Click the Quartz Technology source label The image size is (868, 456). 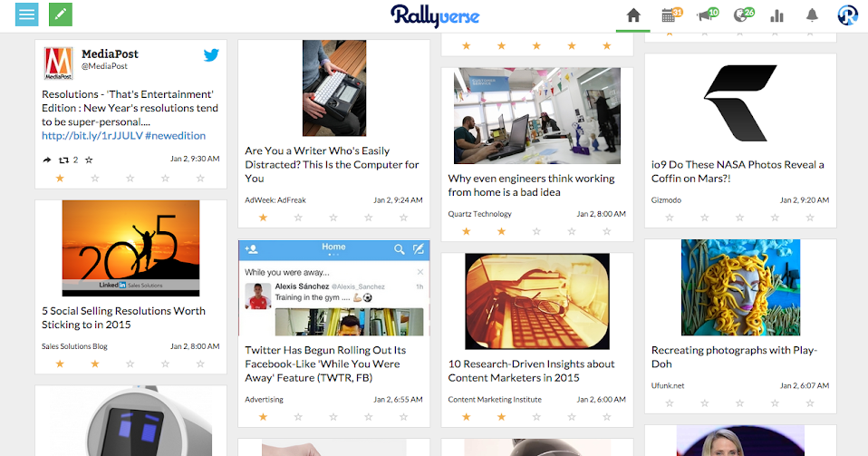coord(480,214)
